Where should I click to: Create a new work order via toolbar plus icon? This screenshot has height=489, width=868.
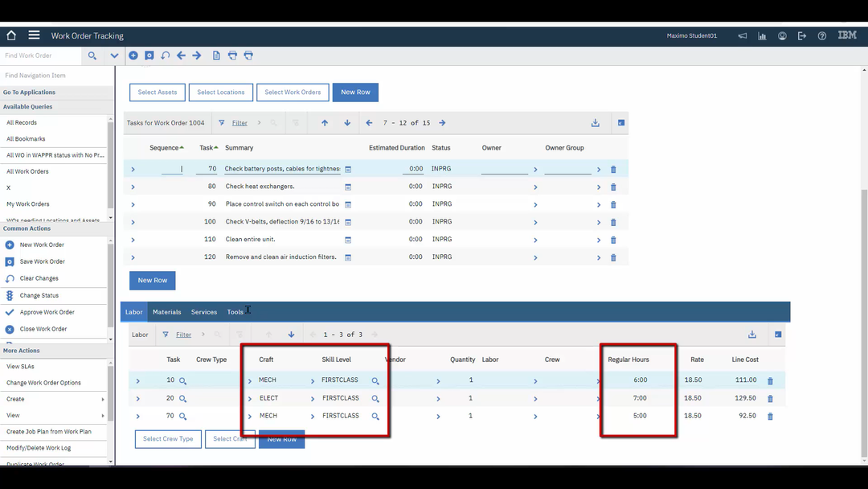[133, 55]
